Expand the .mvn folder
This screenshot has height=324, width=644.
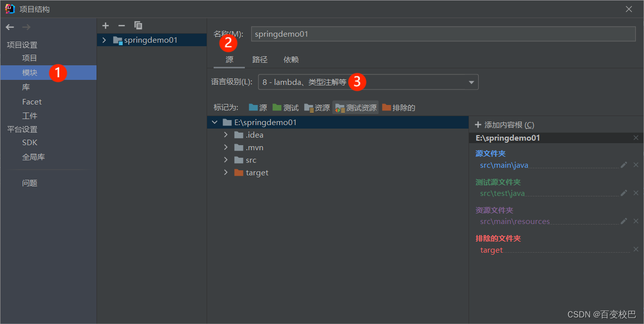(x=226, y=147)
